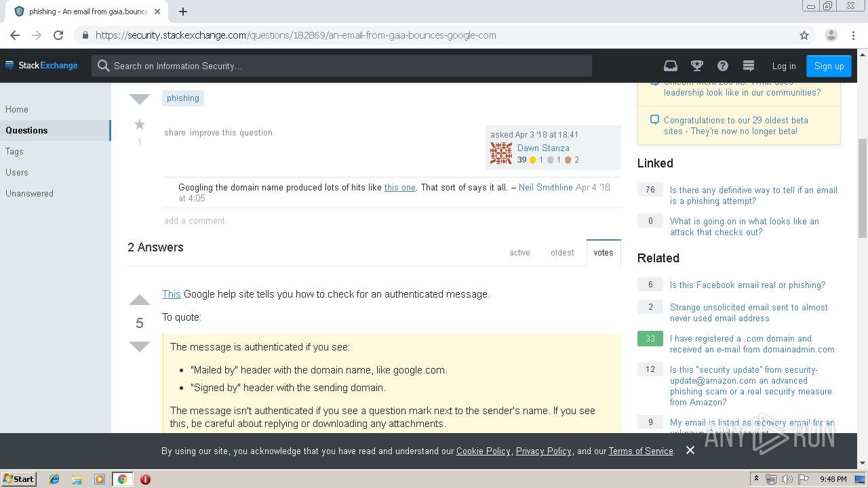Image resolution: width=868 pixels, height=488 pixels.
Task: Downvote the answer scored 5
Action: click(x=140, y=346)
